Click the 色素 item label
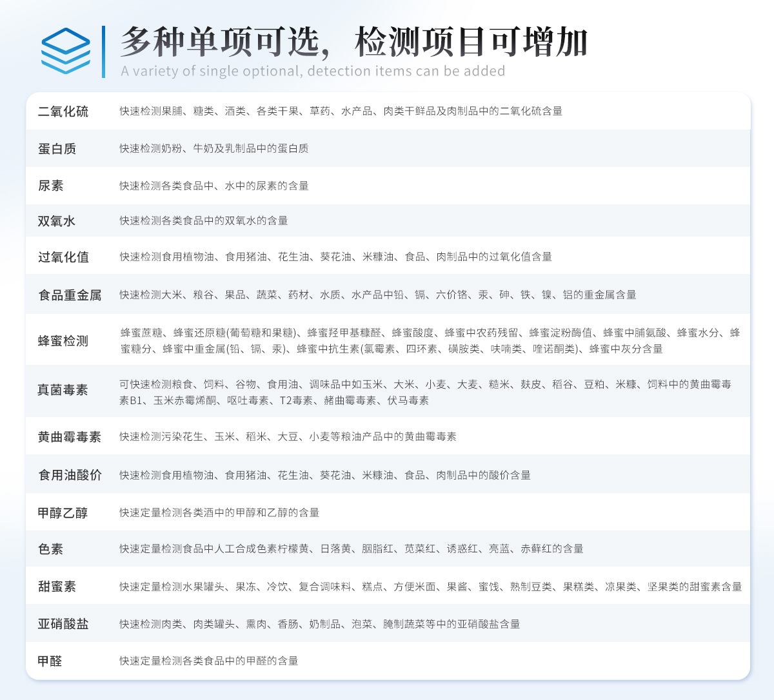The image size is (774, 700). click(x=50, y=549)
